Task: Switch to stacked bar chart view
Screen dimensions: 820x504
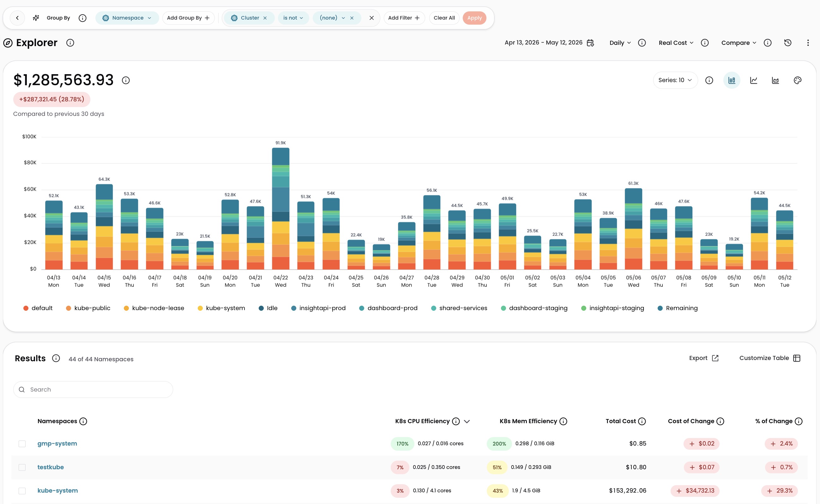Action: coord(732,80)
